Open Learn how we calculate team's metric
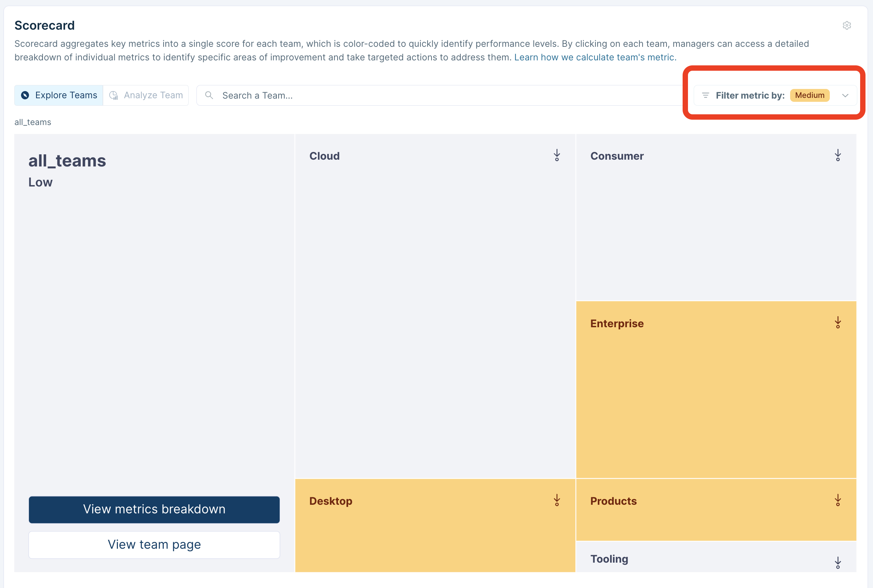The width and height of the screenshot is (873, 588). point(595,58)
